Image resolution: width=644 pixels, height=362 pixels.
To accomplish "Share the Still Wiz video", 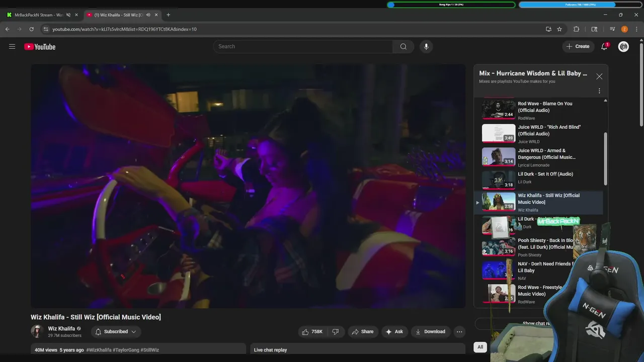I will 362,332.
